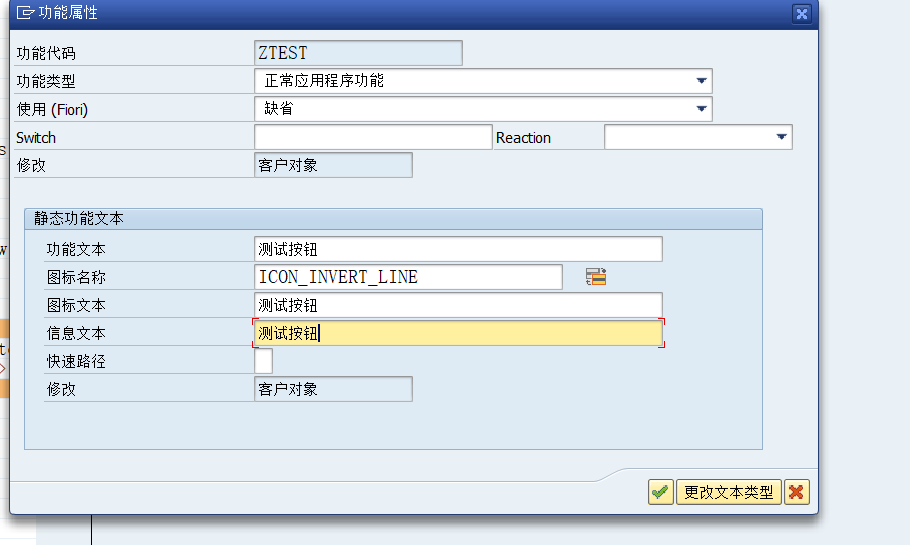Cancel with the red X button
This screenshot has width=910, height=545.
pos(797,492)
